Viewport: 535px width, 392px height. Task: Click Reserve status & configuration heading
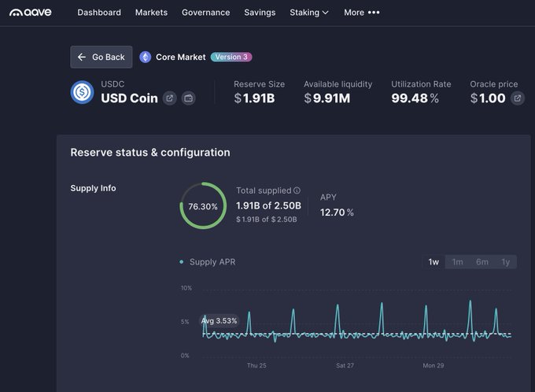pyautogui.click(x=150, y=152)
